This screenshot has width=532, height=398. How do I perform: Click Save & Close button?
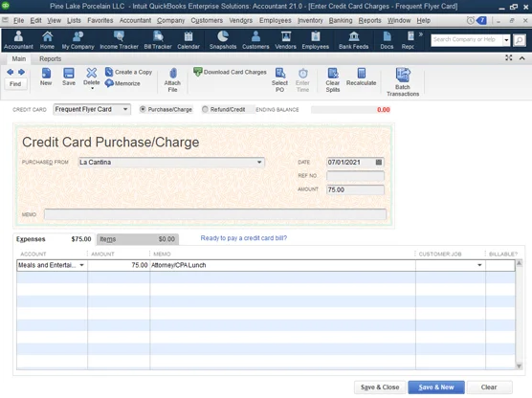380,387
